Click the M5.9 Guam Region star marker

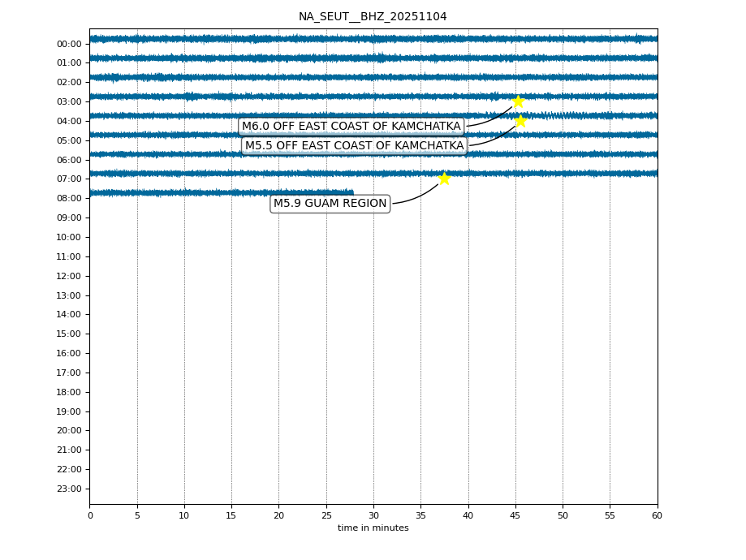click(x=444, y=179)
